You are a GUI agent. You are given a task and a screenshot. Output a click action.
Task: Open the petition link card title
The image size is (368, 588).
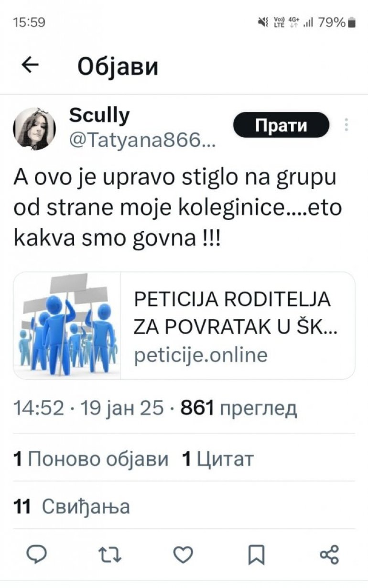[232, 314]
